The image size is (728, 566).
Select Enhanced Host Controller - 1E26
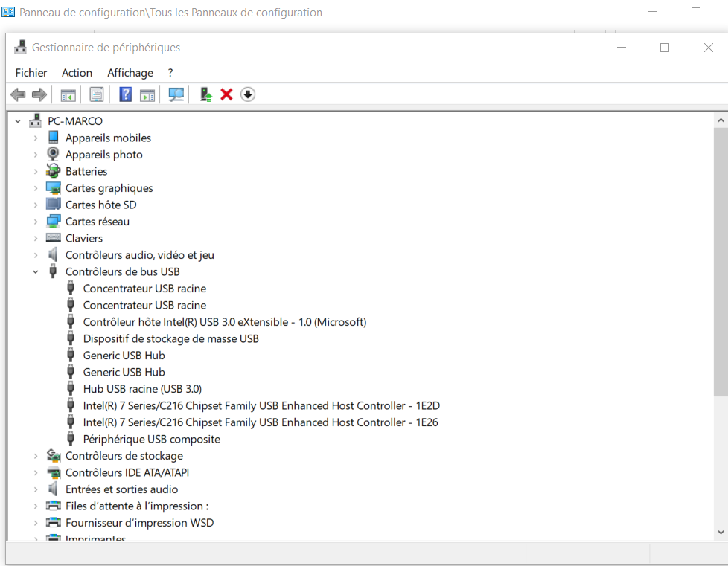click(x=261, y=422)
